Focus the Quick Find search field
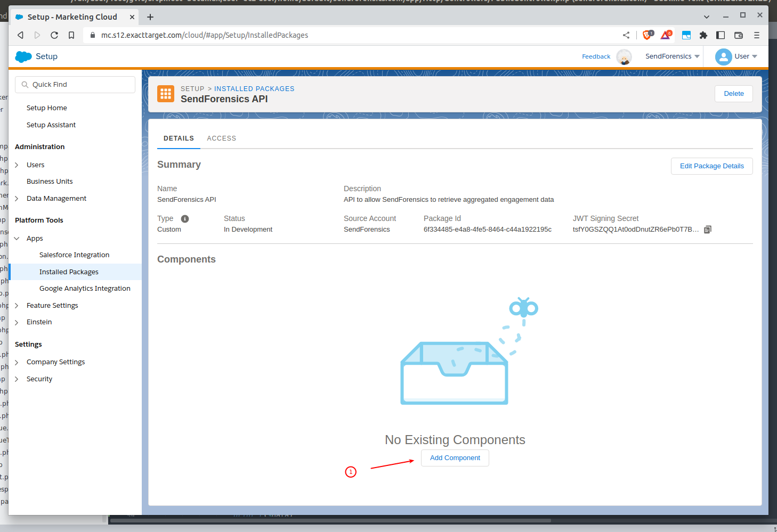This screenshot has width=777, height=532. [75, 85]
